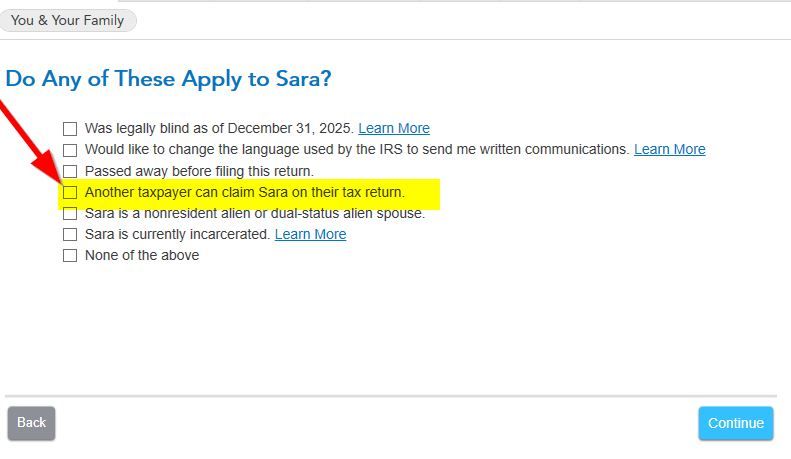
Task: Open Learn More about IRS language communications
Action: [x=669, y=149]
